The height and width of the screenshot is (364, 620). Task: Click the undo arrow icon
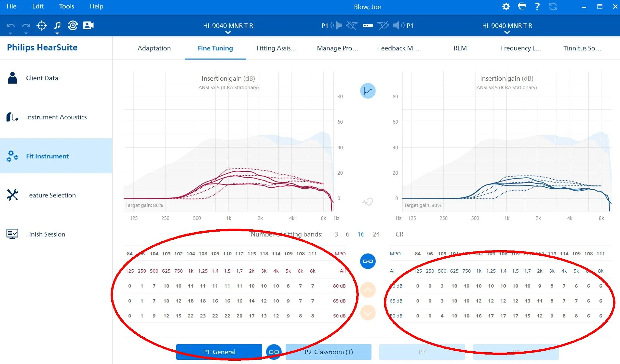click(10, 25)
